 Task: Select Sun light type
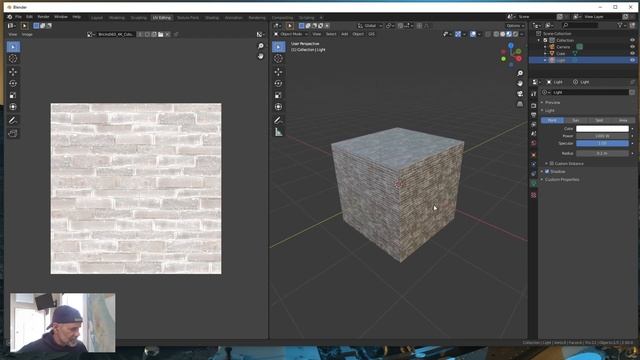[576, 120]
